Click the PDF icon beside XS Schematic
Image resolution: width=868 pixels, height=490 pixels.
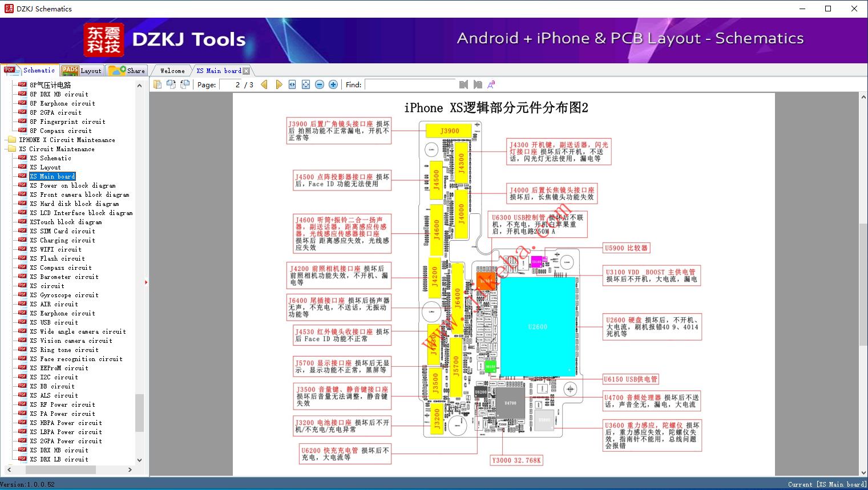[22, 158]
